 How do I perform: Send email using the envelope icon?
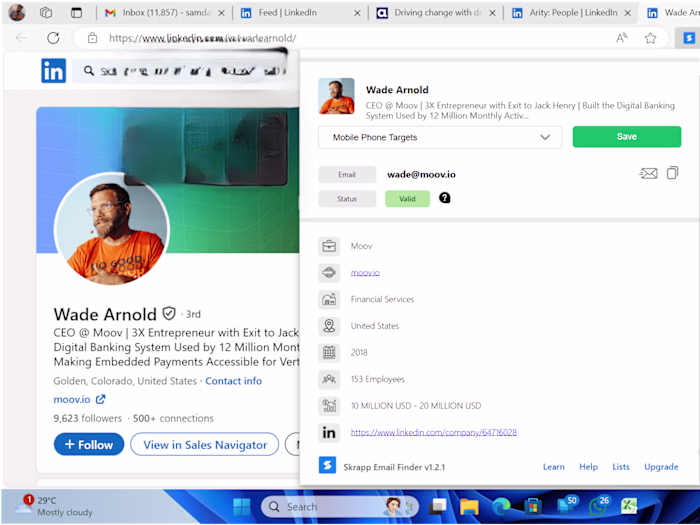click(648, 173)
